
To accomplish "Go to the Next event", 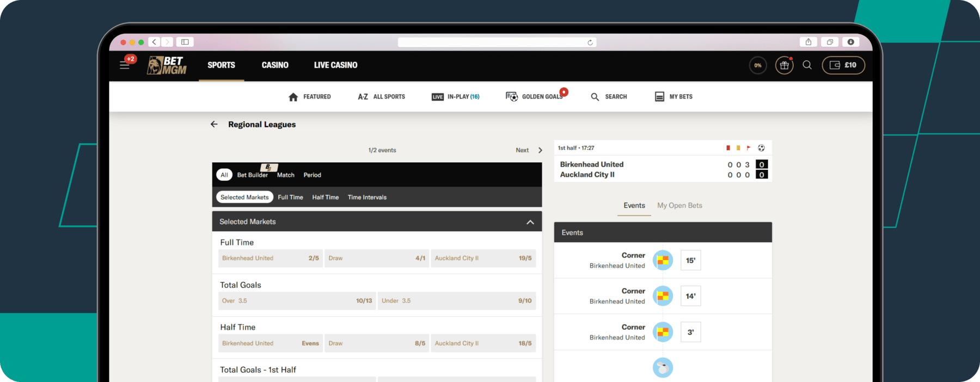I will [x=522, y=150].
